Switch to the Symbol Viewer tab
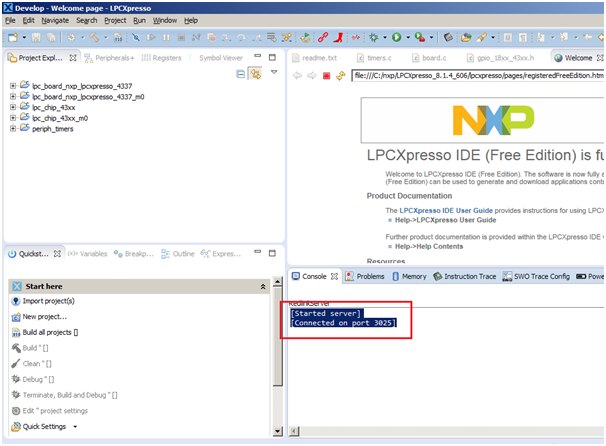Viewport: 606px width, 446px height. [221, 58]
